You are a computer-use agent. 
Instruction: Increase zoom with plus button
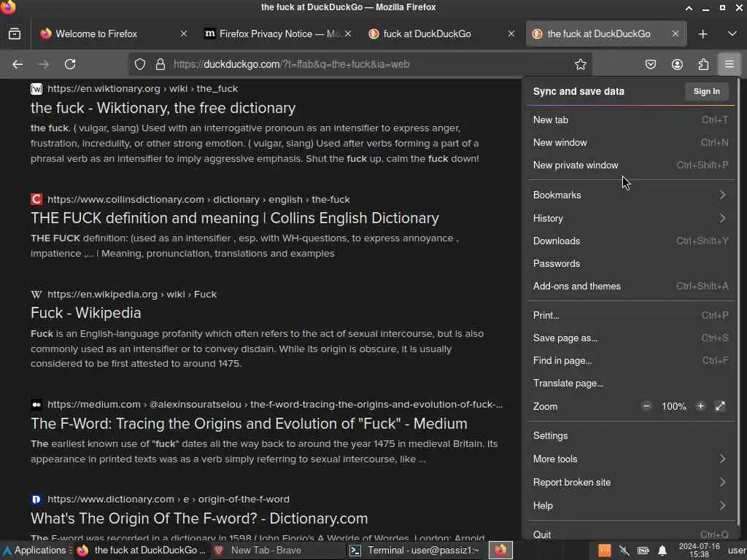pos(700,406)
